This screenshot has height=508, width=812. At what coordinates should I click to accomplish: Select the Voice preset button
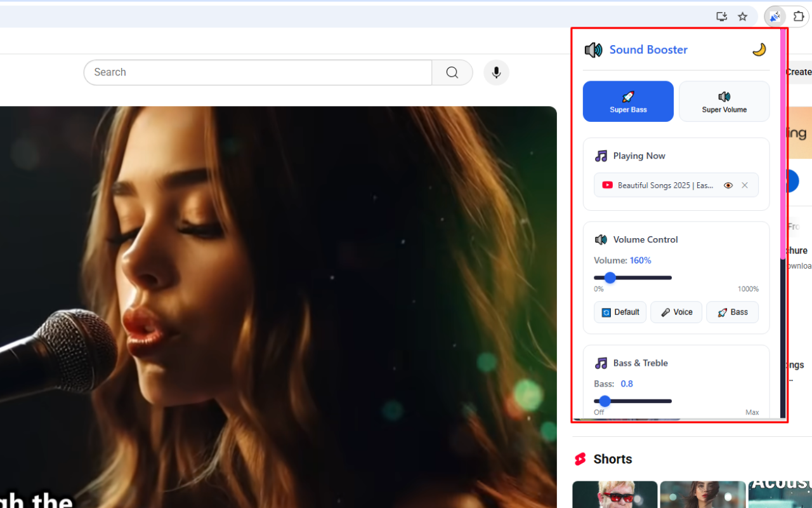tap(676, 312)
